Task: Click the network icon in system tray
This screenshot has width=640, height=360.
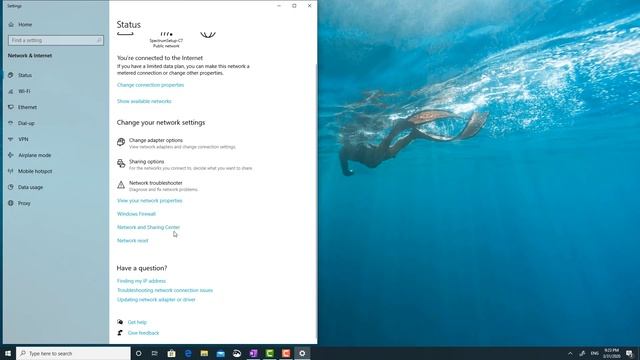Action: point(582,353)
